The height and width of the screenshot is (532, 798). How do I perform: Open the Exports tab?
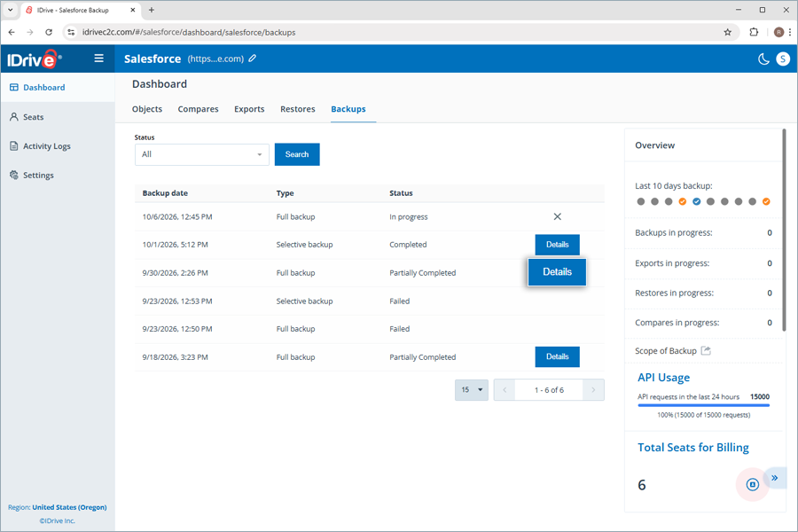pyautogui.click(x=249, y=109)
